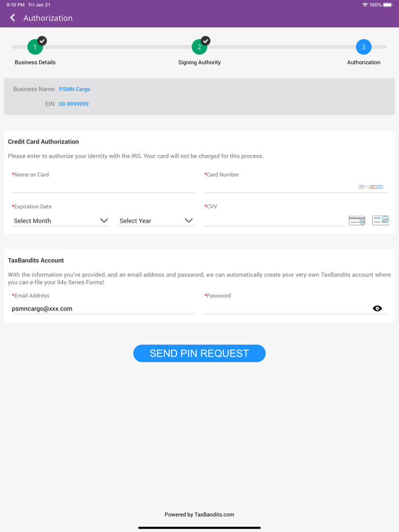Select the MasterCard icon
The height and width of the screenshot is (532, 399).
[x=373, y=187]
